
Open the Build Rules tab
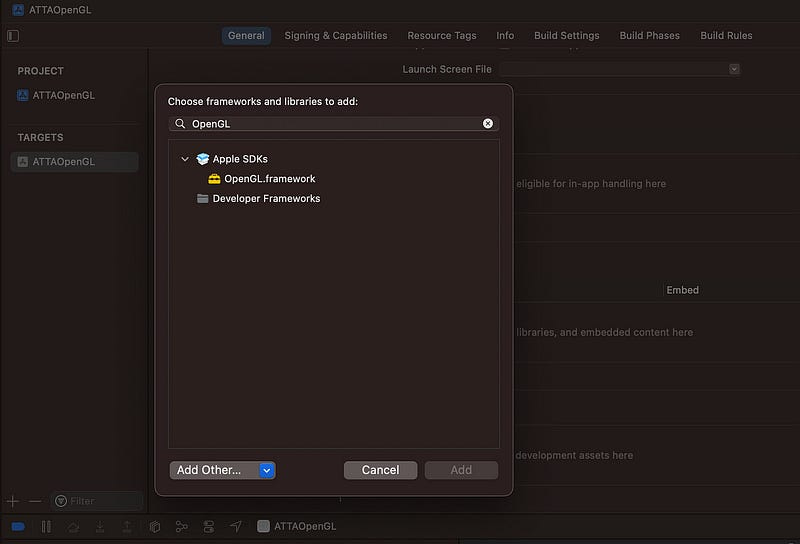pyautogui.click(x=726, y=36)
